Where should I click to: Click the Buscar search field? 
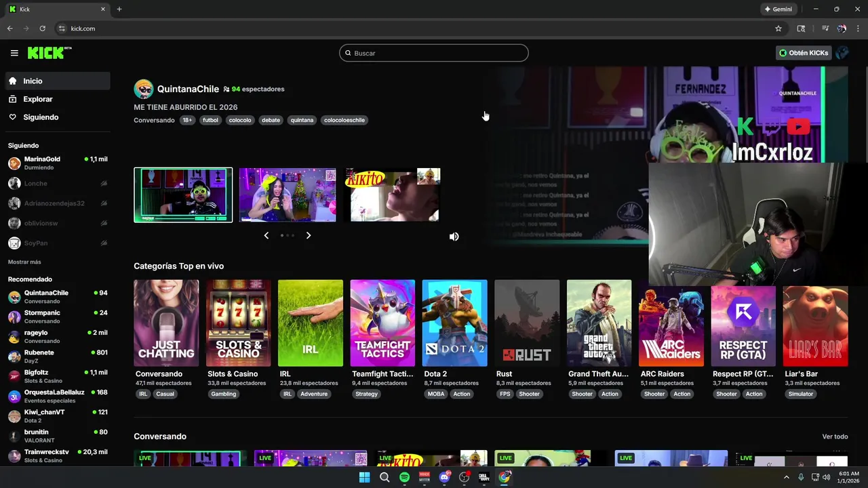(434, 53)
